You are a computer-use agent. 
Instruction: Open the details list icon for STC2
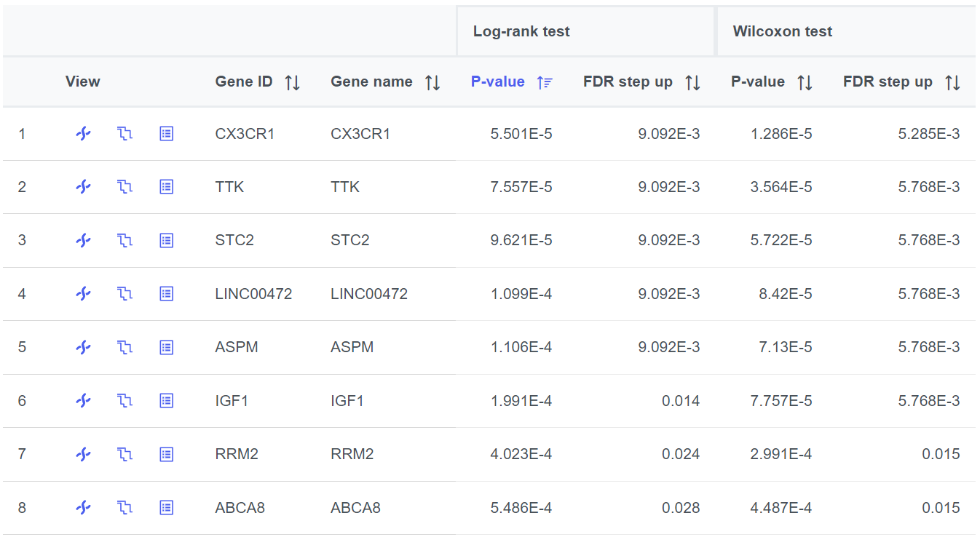(167, 240)
